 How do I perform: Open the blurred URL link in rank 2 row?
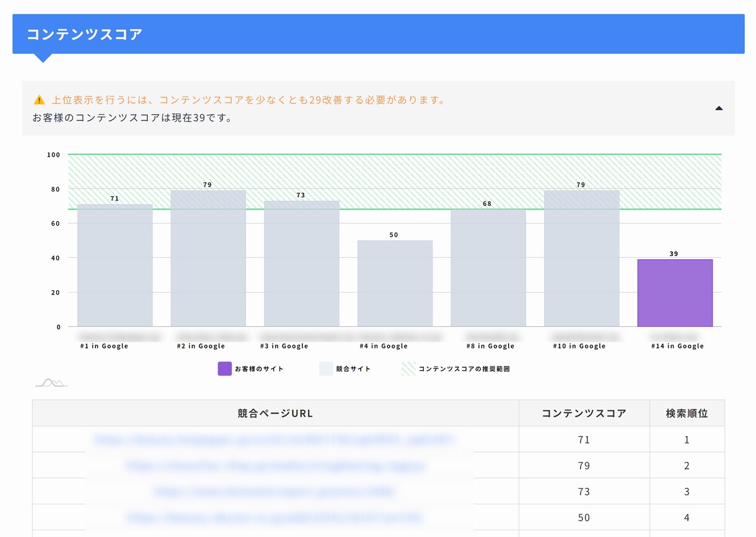tap(275, 466)
